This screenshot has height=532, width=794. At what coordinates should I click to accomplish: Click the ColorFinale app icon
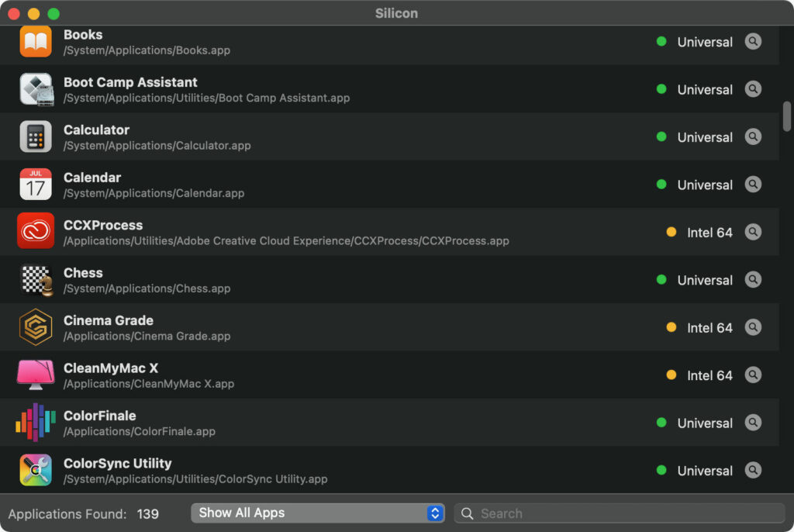(x=36, y=423)
